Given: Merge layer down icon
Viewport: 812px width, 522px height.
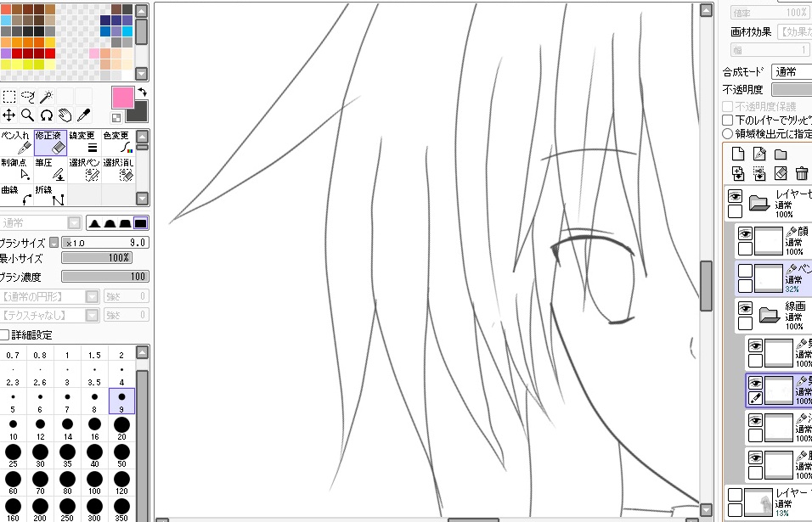Looking at the screenshot, I should click(759, 173).
